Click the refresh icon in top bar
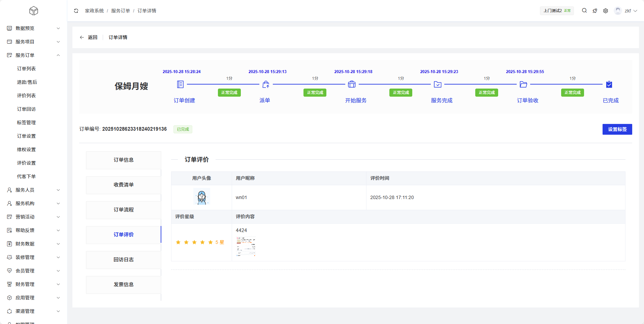Screen dimensions: 644x324 pyautogui.click(x=76, y=11)
